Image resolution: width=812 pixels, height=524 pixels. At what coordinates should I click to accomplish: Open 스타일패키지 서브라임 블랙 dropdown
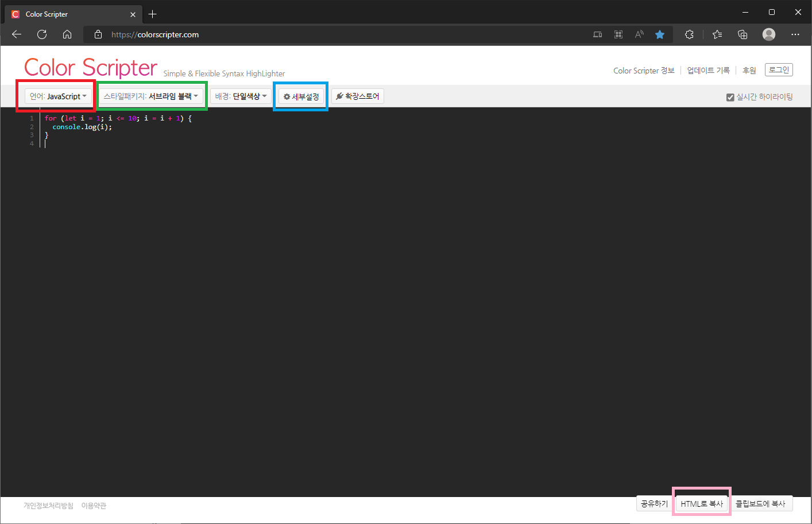pos(151,96)
